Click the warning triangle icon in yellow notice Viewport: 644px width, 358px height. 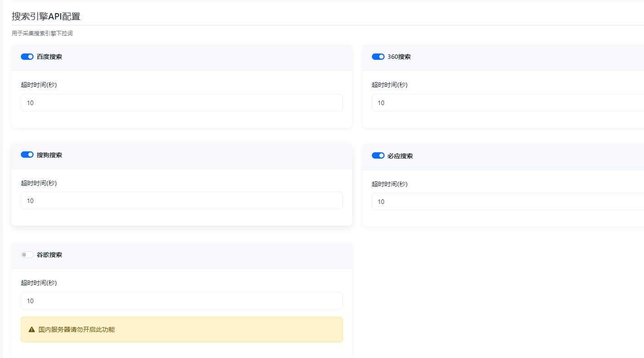pos(32,329)
